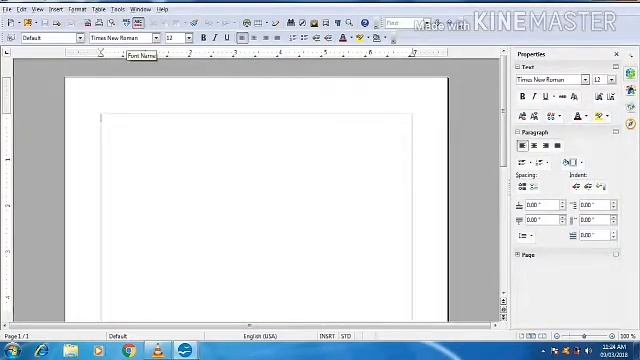Viewport: 640px width, 360px height.
Task: Toggle Bold in the formatting toolbar
Action: coord(203,38)
